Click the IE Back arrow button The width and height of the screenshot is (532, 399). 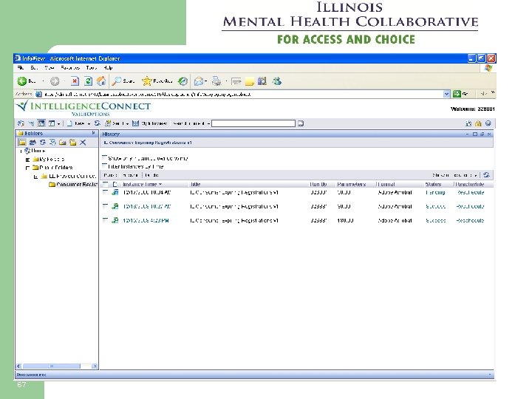(x=22, y=81)
